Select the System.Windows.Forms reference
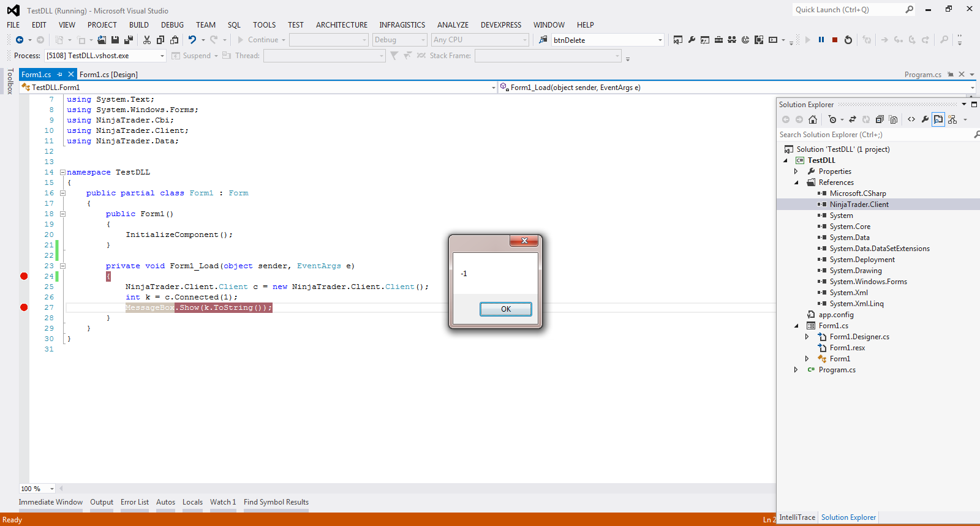Screen dimensions: 980x526 point(869,282)
